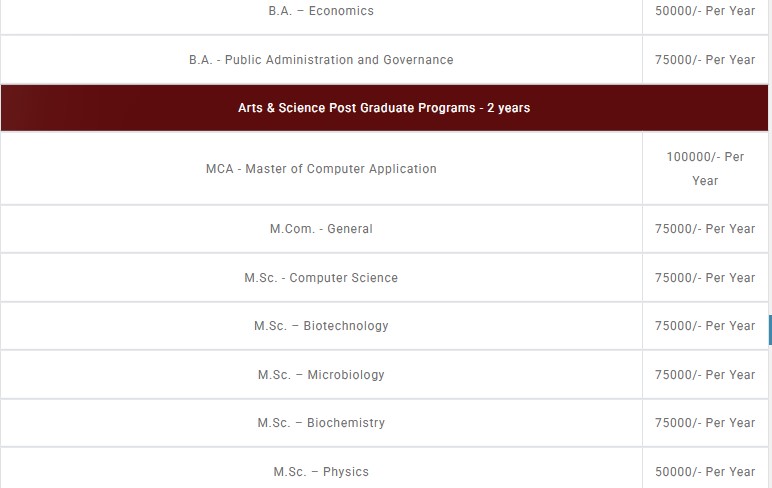Click the fee for M.Sc. Biotechnology
Viewport: 772px width, 488px height.
coord(705,326)
